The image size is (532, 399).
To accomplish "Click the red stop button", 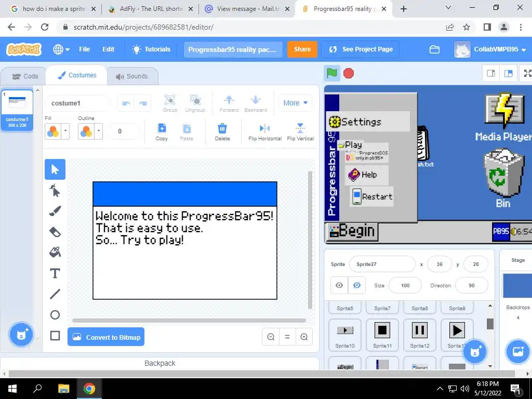I will click(x=349, y=73).
